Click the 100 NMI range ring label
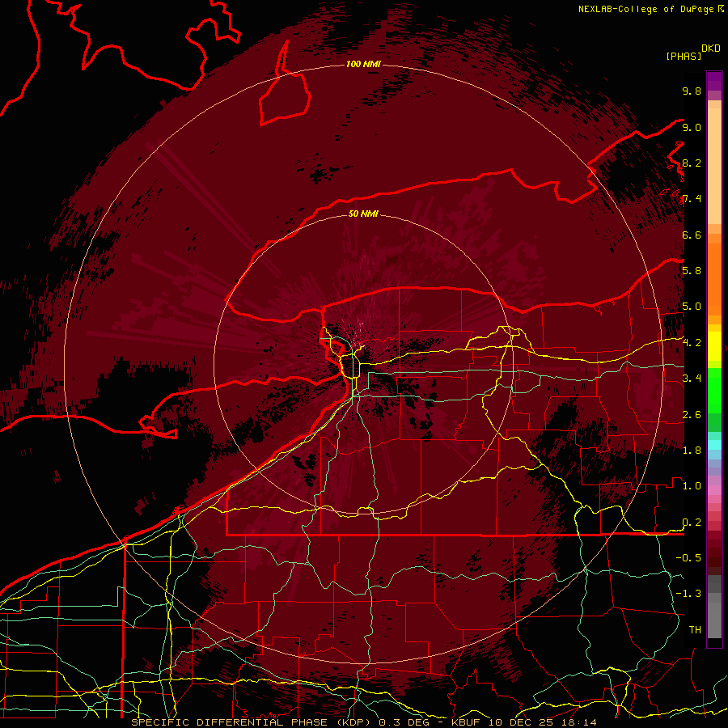This screenshot has height=728, width=728. pos(363,64)
